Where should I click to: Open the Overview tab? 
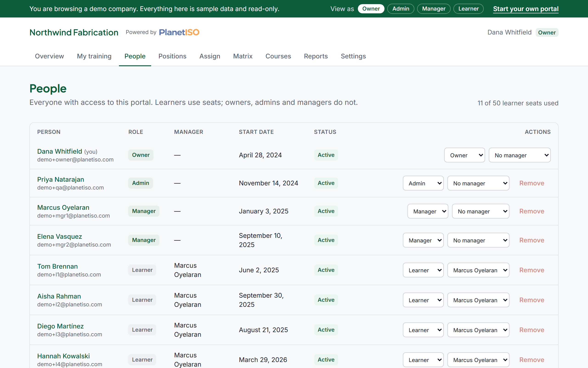pyautogui.click(x=49, y=56)
